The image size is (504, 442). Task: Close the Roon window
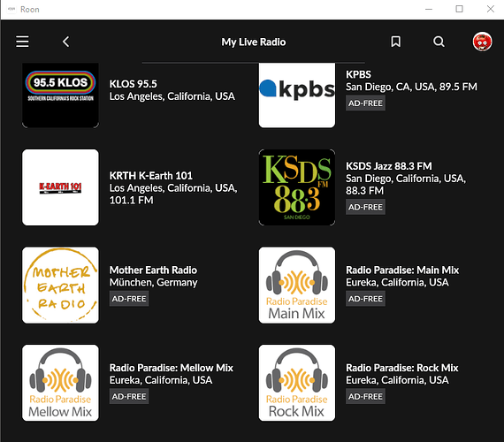point(490,9)
